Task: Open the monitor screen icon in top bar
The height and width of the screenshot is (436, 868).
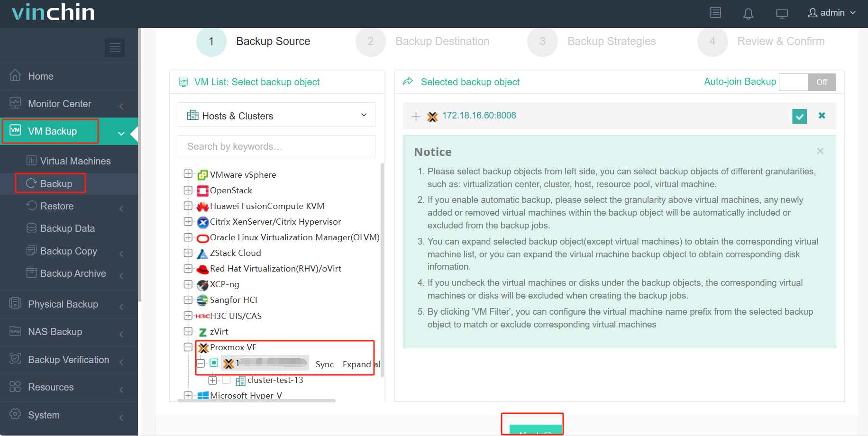Action: click(x=781, y=13)
